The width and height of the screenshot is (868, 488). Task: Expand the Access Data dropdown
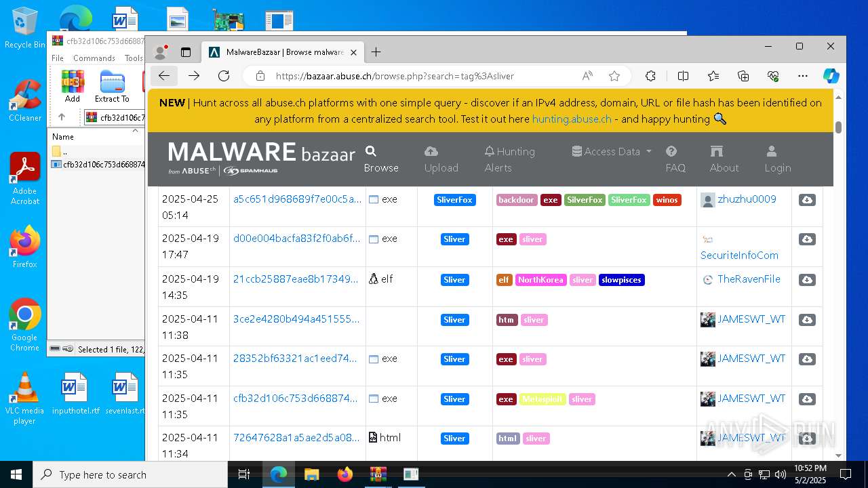(612, 152)
